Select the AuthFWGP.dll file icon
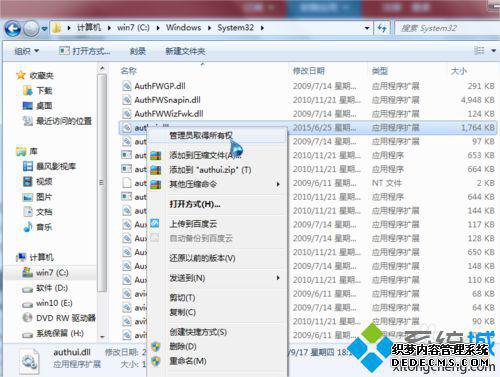Image resolution: width=500 pixels, height=377 pixels. click(x=127, y=86)
